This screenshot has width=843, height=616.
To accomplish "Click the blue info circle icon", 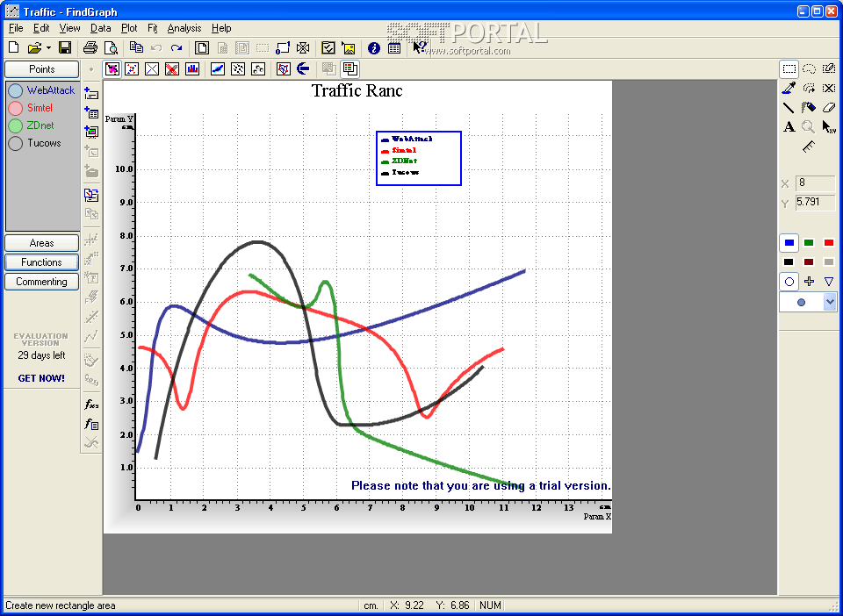I will click(374, 48).
